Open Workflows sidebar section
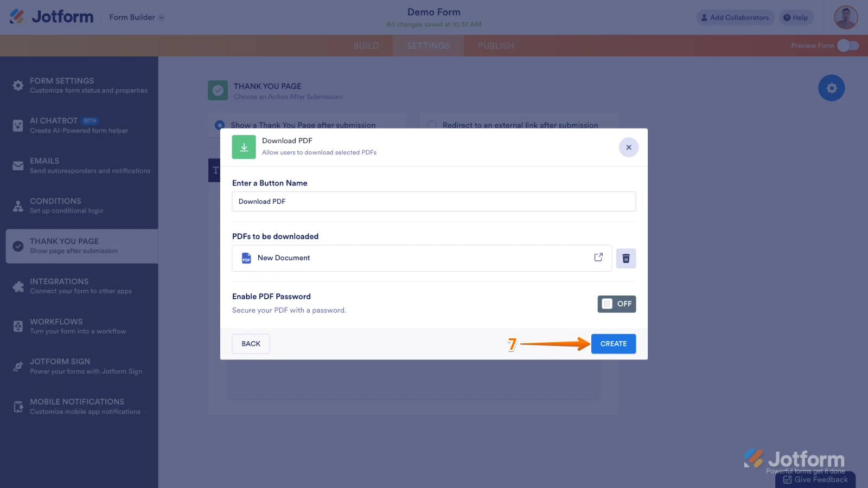 (79, 326)
